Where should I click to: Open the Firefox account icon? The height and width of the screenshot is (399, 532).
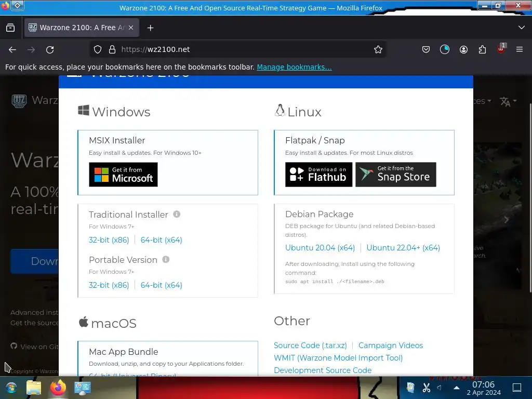point(463,49)
